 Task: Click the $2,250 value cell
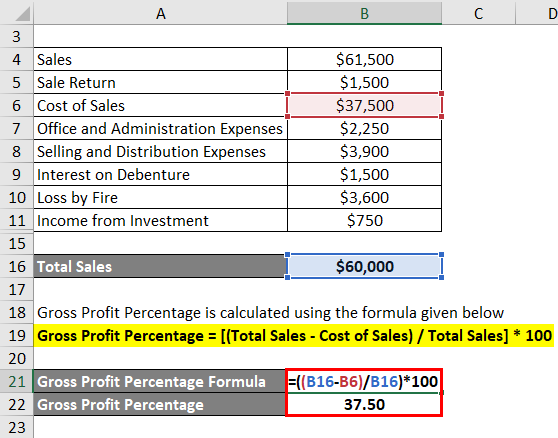364,128
